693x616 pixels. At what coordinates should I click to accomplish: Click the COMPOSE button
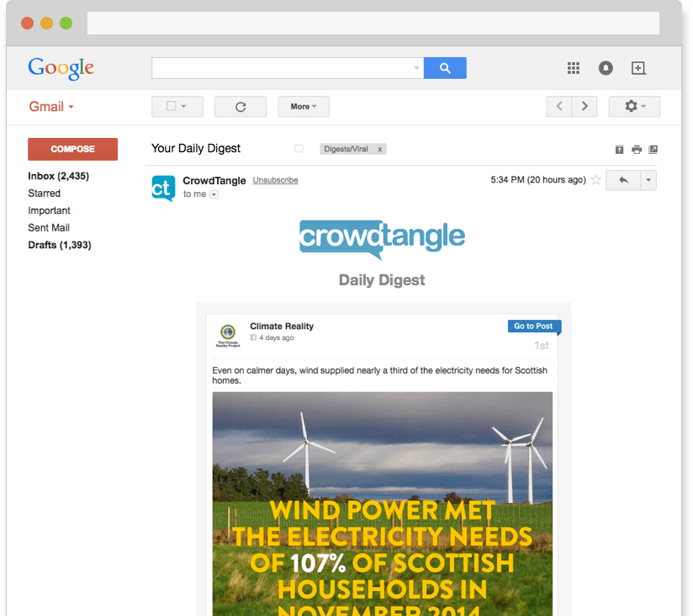[72, 149]
